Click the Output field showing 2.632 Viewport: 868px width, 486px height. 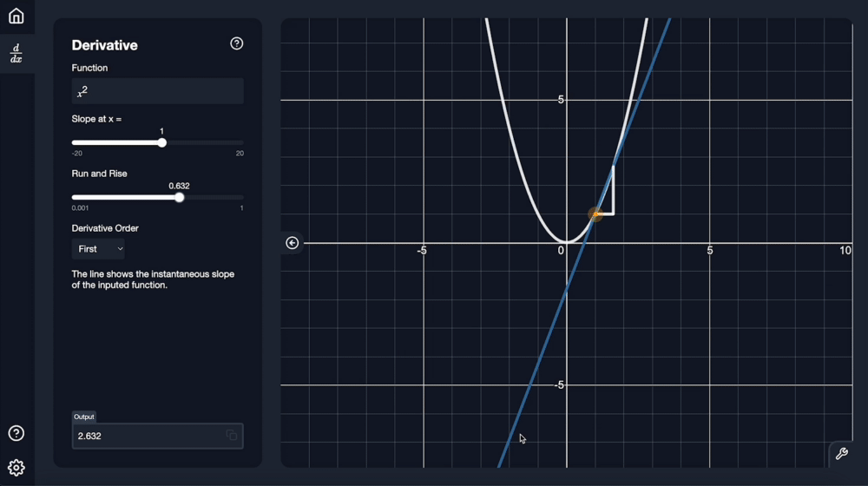click(x=158, y=436)
